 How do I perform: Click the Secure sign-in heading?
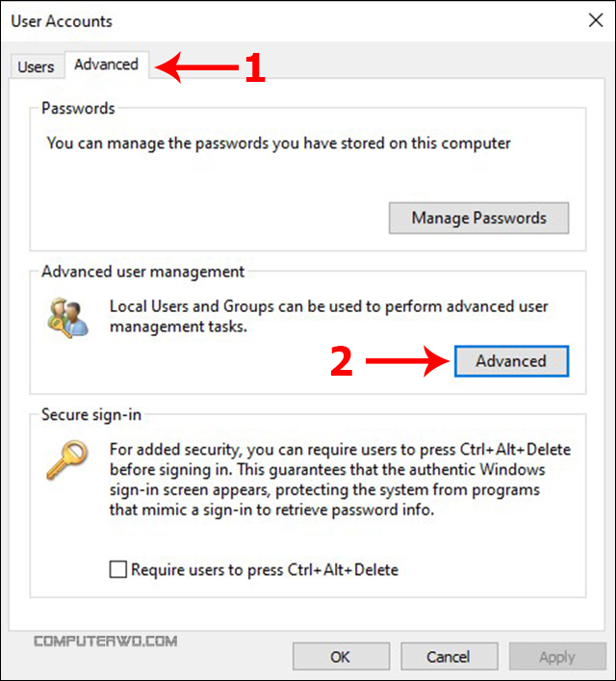coord(91,415)
